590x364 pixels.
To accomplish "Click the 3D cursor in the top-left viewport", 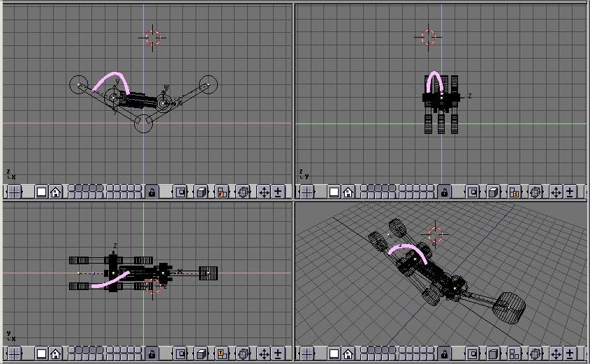I will (153, 37).
